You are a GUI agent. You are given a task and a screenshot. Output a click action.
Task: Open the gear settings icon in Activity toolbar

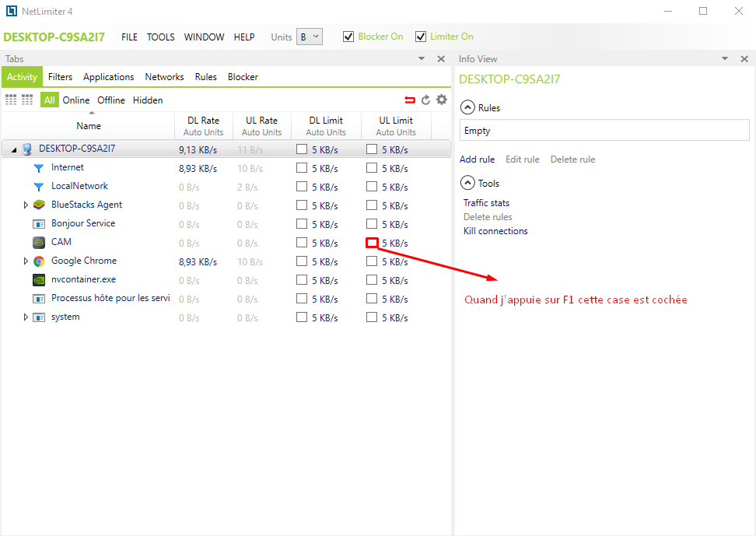[x=442, y=100]
